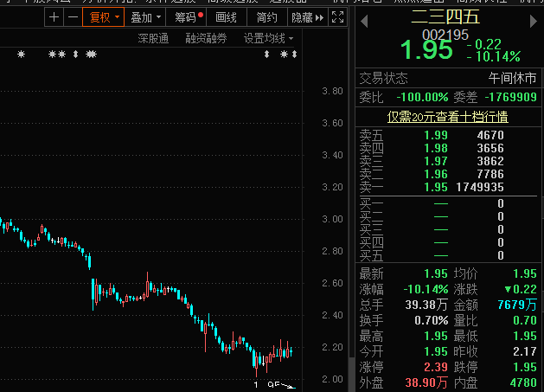
Task: Click the leftmost star event marker
Action: coord(22,55)
